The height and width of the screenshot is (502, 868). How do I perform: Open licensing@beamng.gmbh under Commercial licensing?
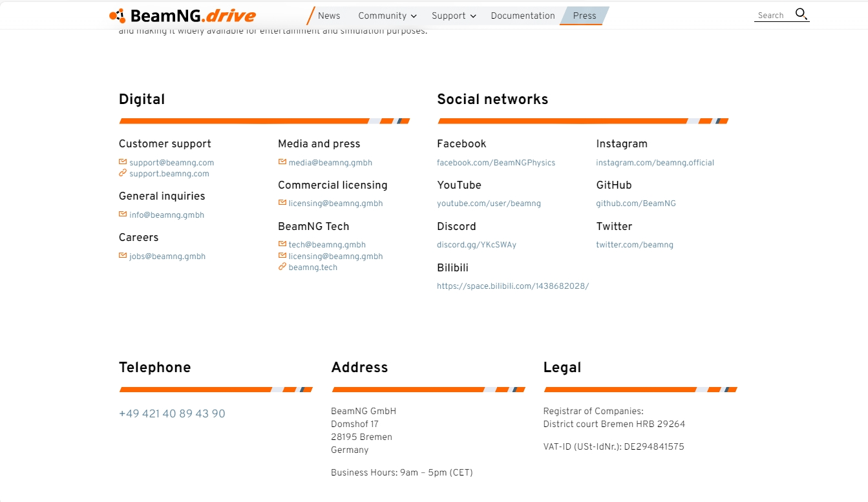[335, 204]
